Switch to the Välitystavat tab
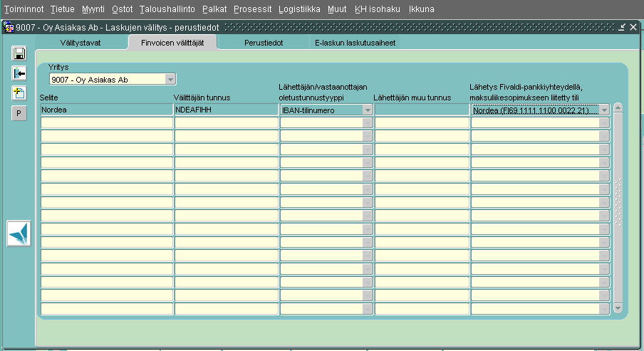The image size is (644, 351). (80, 43)
